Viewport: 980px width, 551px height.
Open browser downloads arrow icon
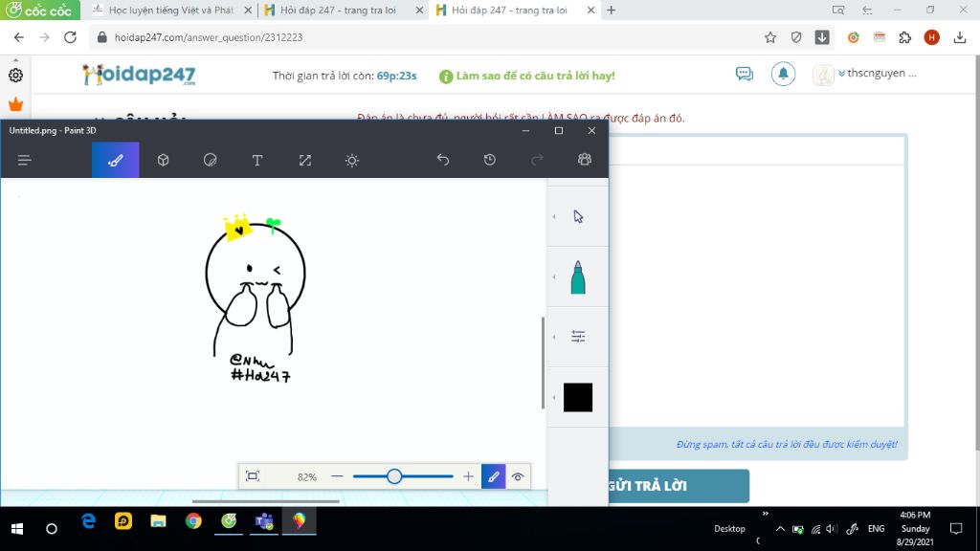pyautogui.click(x=959, y=37)
